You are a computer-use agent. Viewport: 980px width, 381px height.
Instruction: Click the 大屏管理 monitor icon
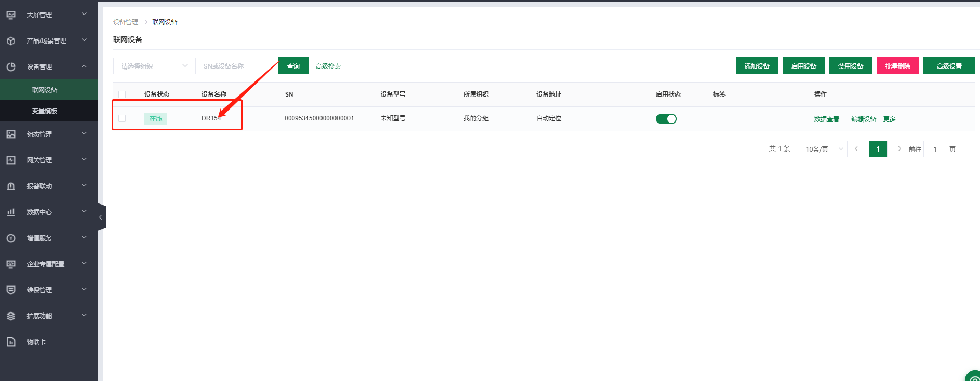[11, 15]
